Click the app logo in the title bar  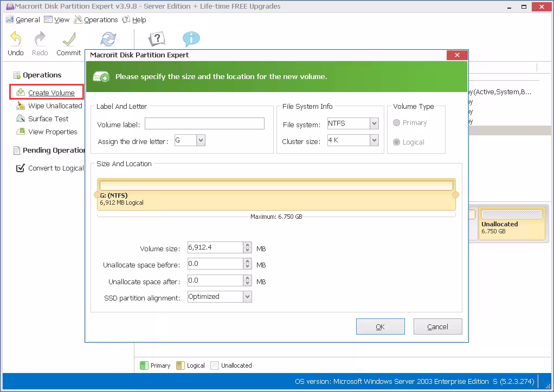pos(10,6)
